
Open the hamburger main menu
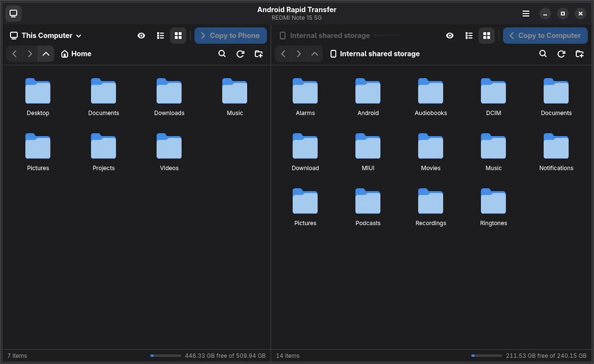pos(526,14)
